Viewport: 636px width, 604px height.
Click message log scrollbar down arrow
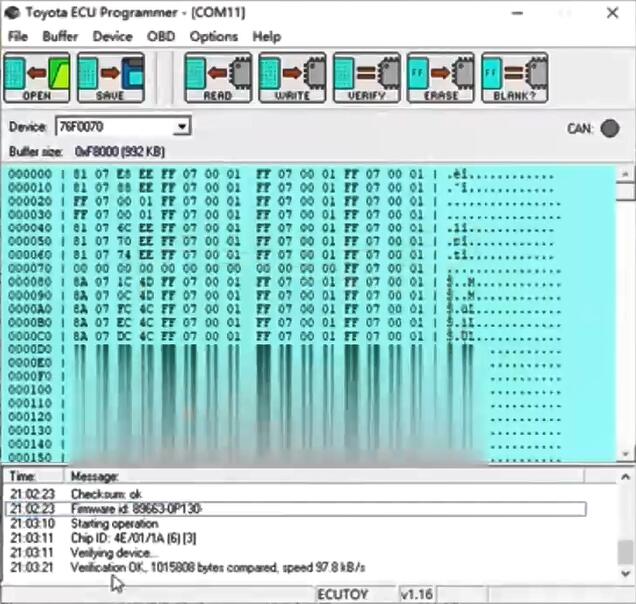[625, 573]
